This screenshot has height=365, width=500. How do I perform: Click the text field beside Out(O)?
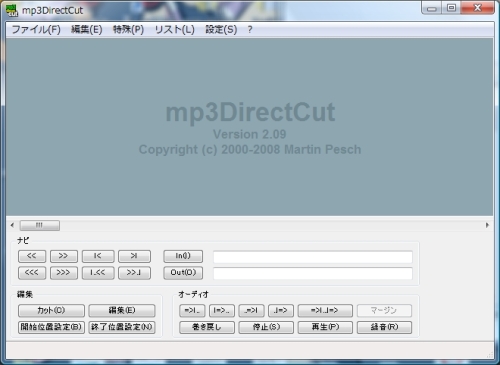point(313,273)
